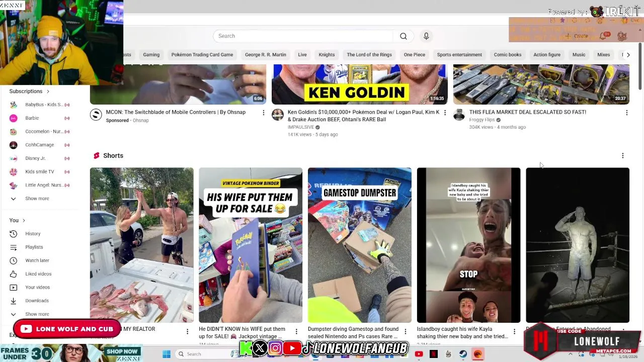Advance category chips with right arrow
644x362 pixels.
point(628,55)
